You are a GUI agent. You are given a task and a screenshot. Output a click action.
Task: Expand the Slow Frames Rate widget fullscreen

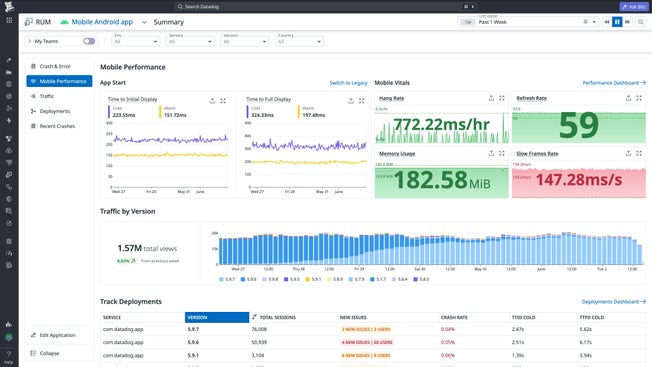[x=639, y=153]
